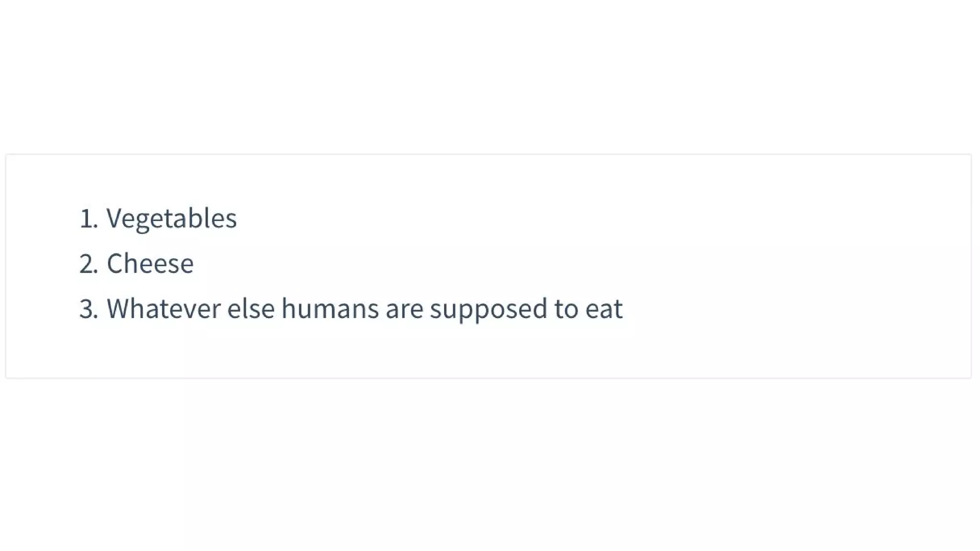
Task: Click the word "Whatever" in item three
Action: pos(163,309)
